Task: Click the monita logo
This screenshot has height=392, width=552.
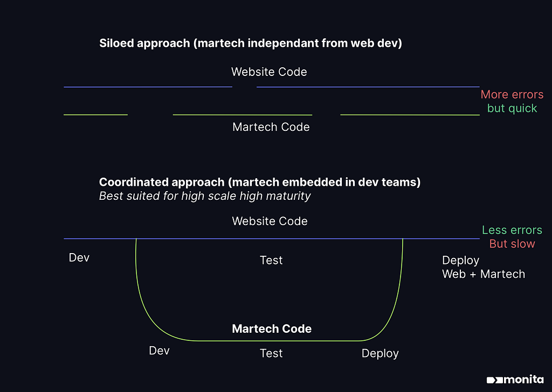Action: click(x=515, y=380)
